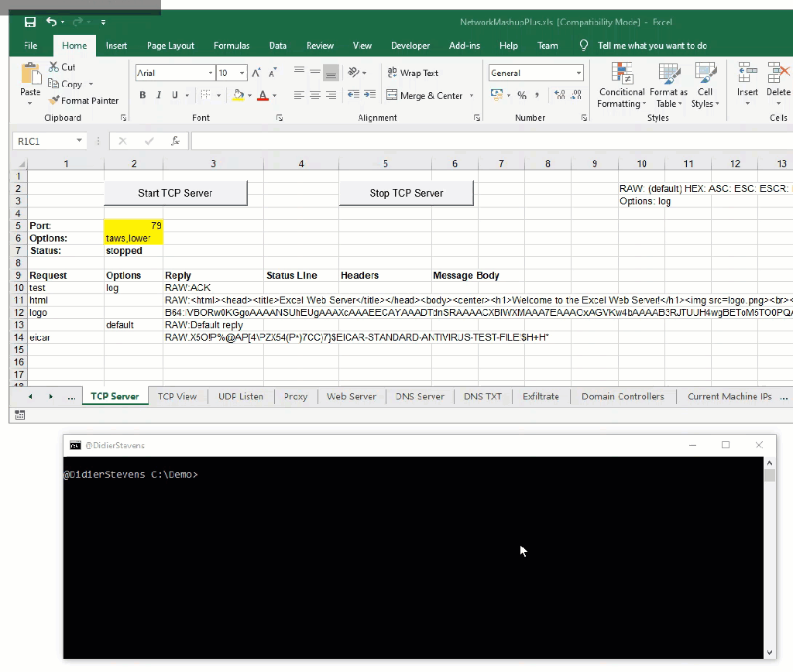Image resolution: width=793 pixels, height=672 pixels.
Task: Apply Percent Style number format
Action: click(522, 95)
